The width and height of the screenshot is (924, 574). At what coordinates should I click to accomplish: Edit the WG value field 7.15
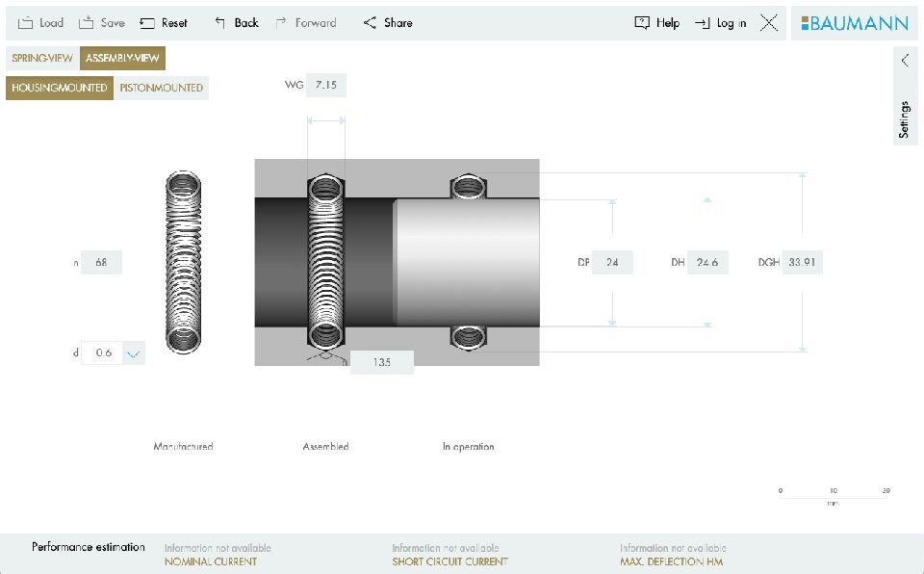click(326, 85)
